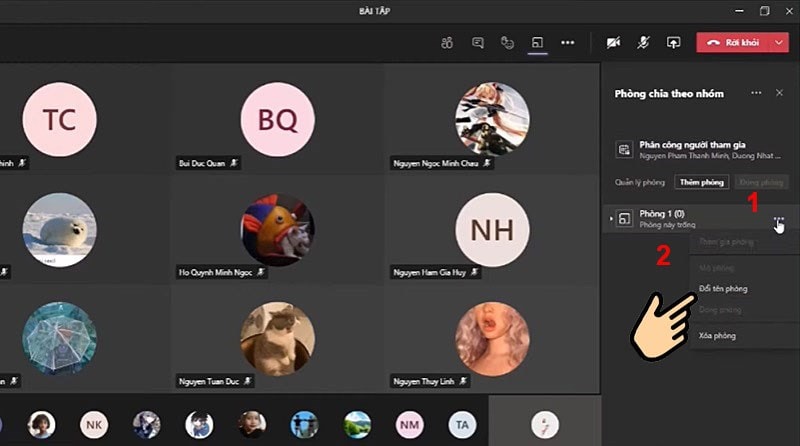Select Phòng 1 (0) room title

[662, 213]
